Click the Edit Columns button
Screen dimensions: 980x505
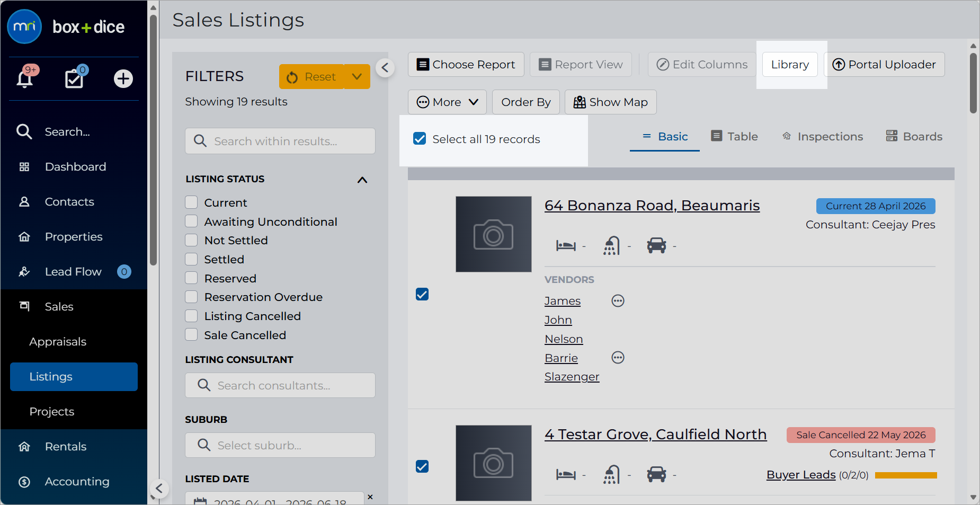[702, 65]
